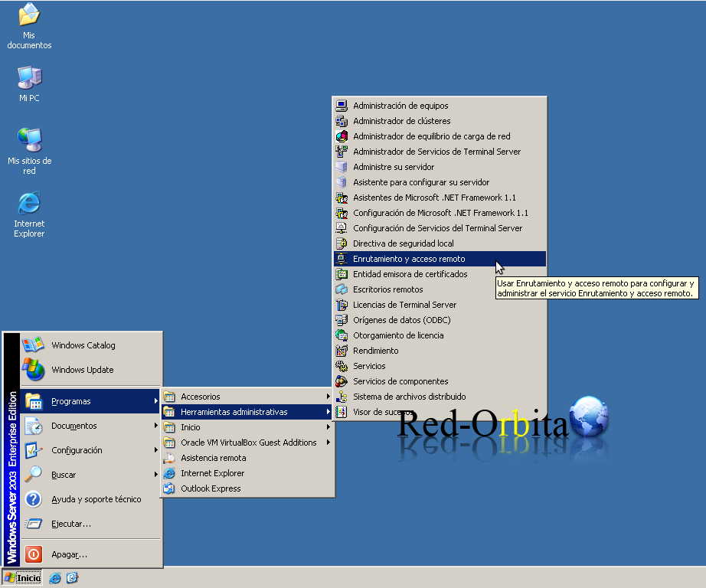Expand the VirtualBox Guest Additions submenu arrow
The image size is (706, 588).
pyautogui.click(x=328, y=443)
